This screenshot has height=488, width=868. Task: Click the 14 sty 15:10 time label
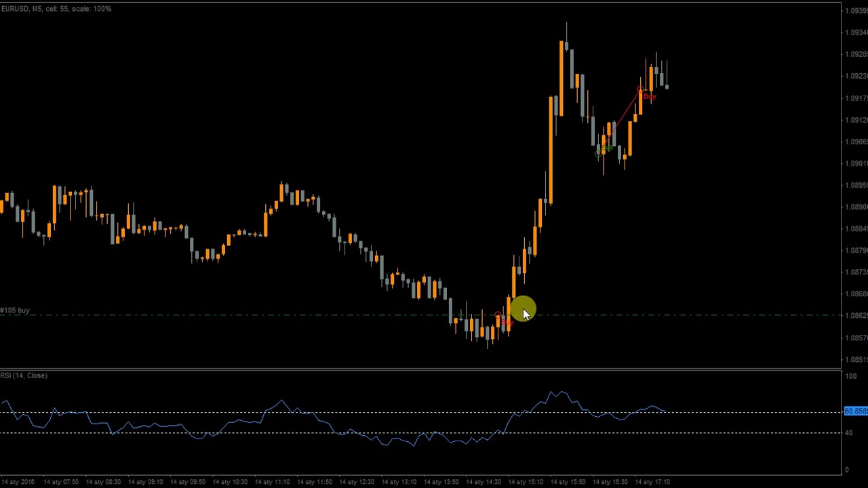[526, 482]
